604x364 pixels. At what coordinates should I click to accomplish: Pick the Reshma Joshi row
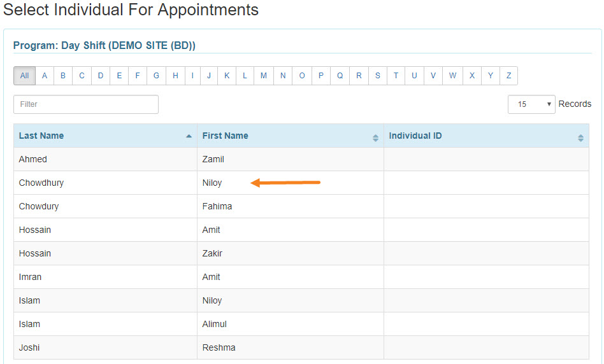301,347
